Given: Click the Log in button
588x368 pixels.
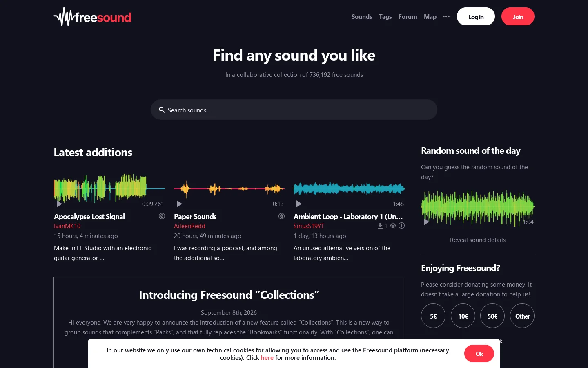Looking at the screenshot, I should point(476,16).
